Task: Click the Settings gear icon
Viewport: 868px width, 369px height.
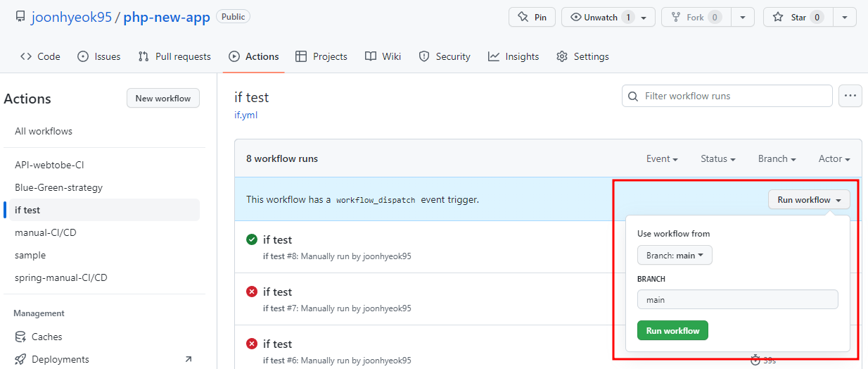Action: [x=562, y=56]
